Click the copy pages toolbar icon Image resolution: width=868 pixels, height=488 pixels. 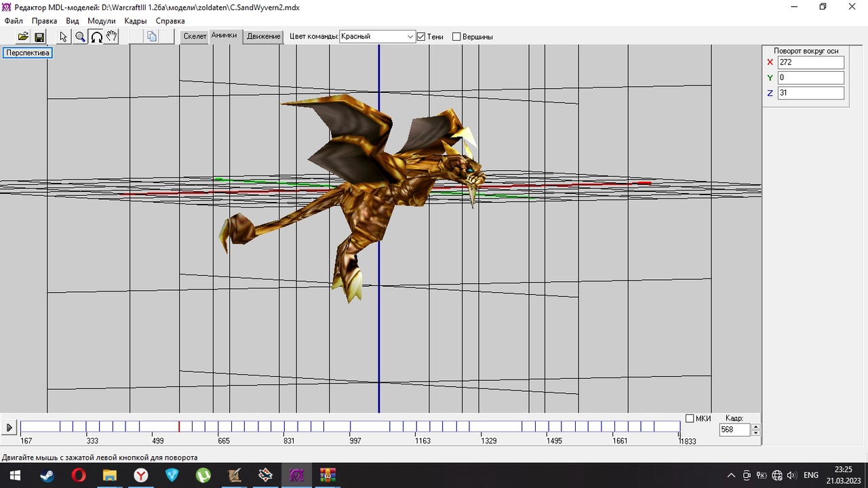152,37
